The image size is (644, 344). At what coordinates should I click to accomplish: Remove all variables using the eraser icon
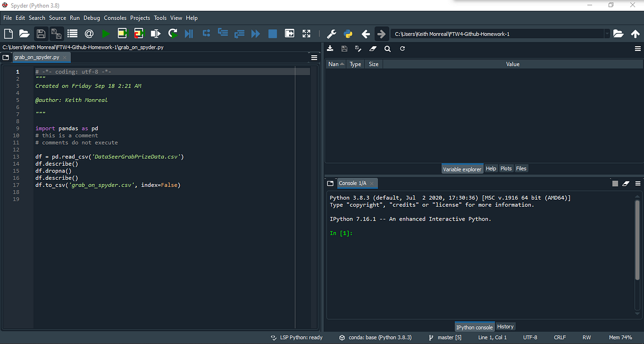[373, 48]
